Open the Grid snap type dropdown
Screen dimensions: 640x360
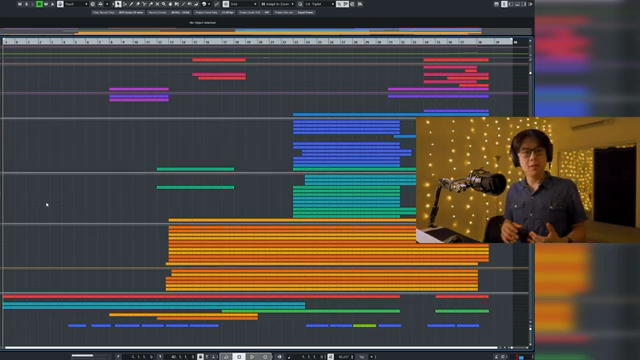coord(244,4)
